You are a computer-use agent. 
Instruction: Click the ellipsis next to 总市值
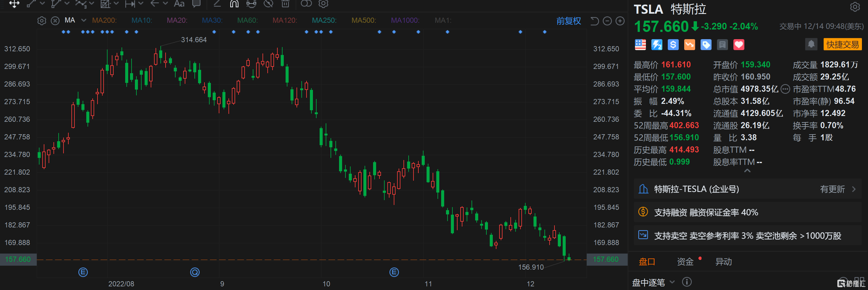point(785,89)
